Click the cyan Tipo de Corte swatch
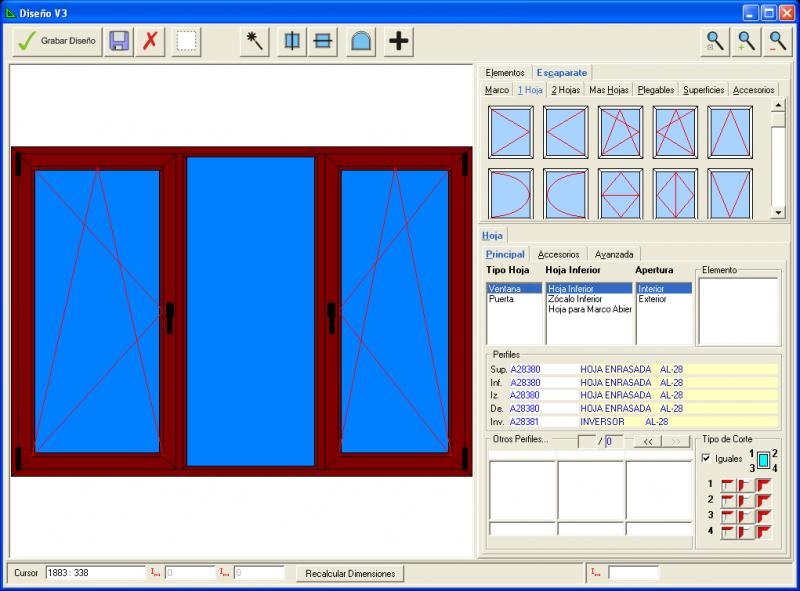The height and width of the screenshot is (591, 800). pos(763,460)
